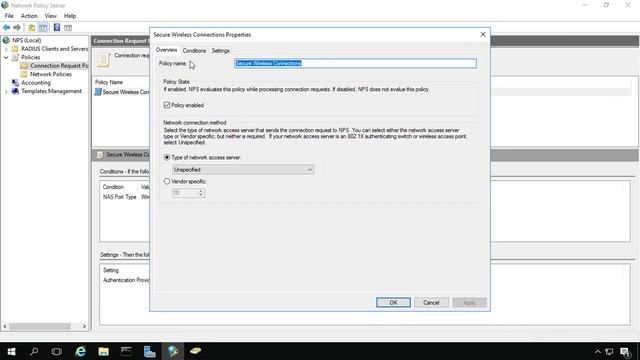Click the Help book toolbar icon

pos(57,27)
